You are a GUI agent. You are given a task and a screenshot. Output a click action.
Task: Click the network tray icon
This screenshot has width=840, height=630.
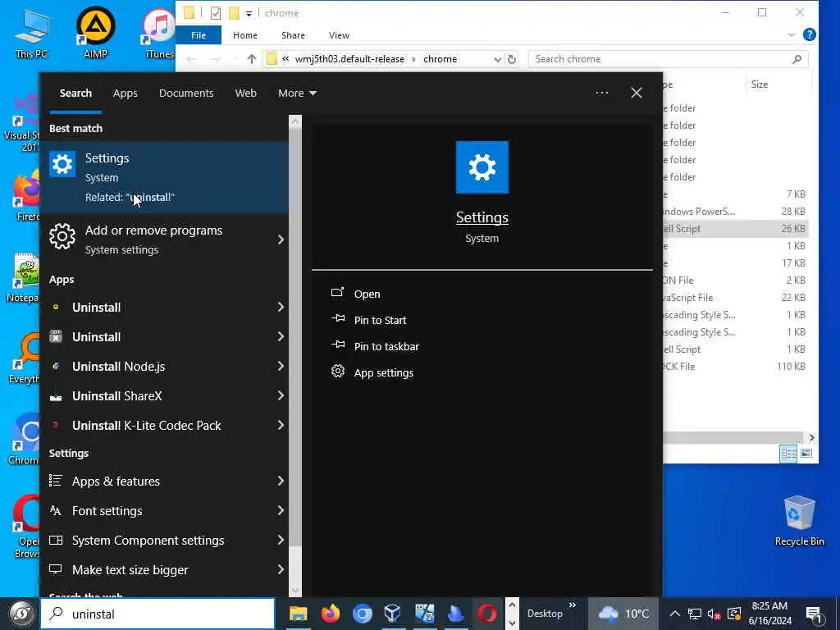pyautogui.click(x=694, y=614)
